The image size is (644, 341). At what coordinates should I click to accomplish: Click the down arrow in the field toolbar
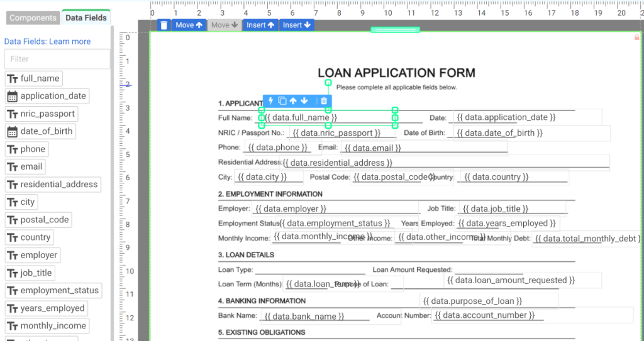(304, 101)
